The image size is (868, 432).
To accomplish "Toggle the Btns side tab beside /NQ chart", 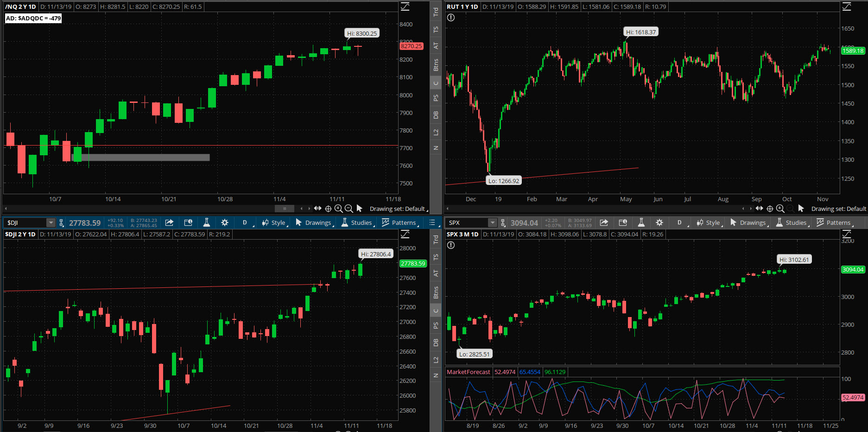I will tap(436, 65).
